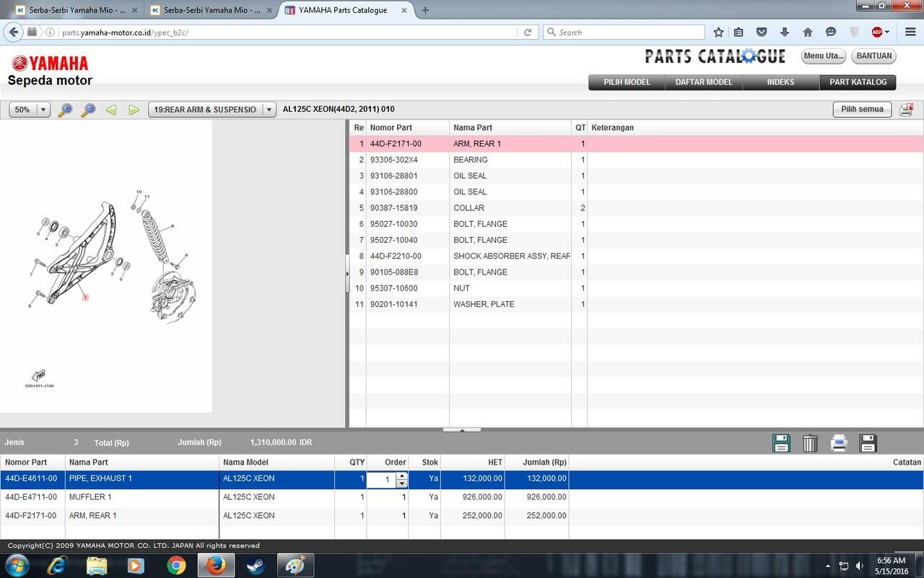This screenshot has height=578, width=924.
Task: Open the Windows Start menu
Action: pyautogui.click(x=17, y=565)
